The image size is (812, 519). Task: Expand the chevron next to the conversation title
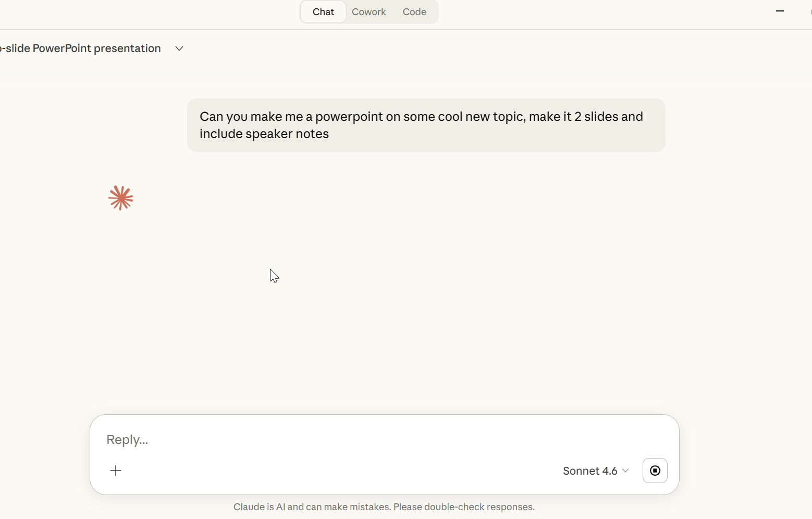click(179, 48)
